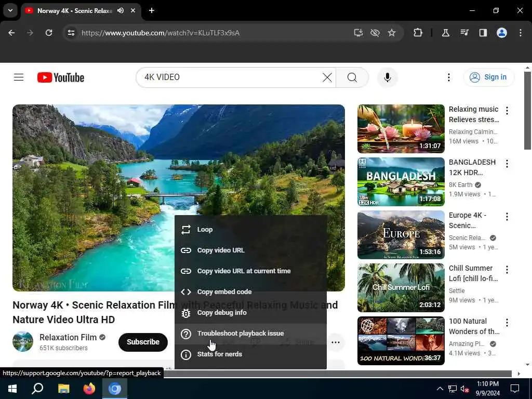Open Windows Start menu
This screenshot has height=399, width=532.
pyautogui.click(x=12, y=389)
